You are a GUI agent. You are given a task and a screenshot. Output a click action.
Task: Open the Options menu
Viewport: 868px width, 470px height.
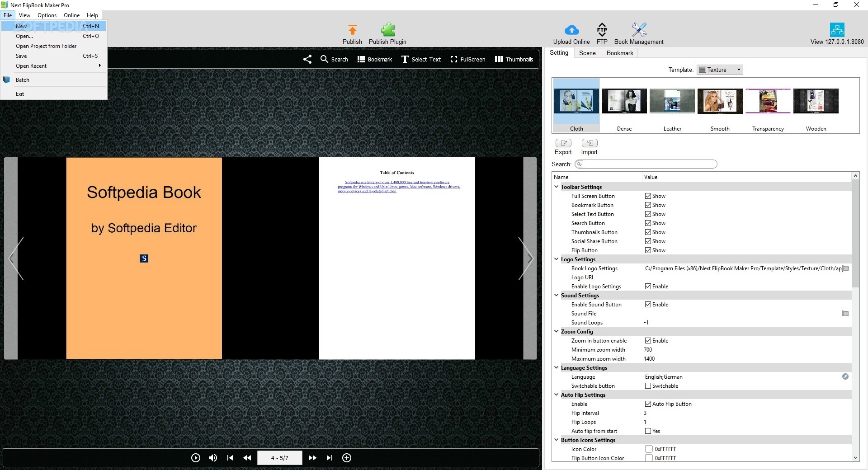click(47, 15)
